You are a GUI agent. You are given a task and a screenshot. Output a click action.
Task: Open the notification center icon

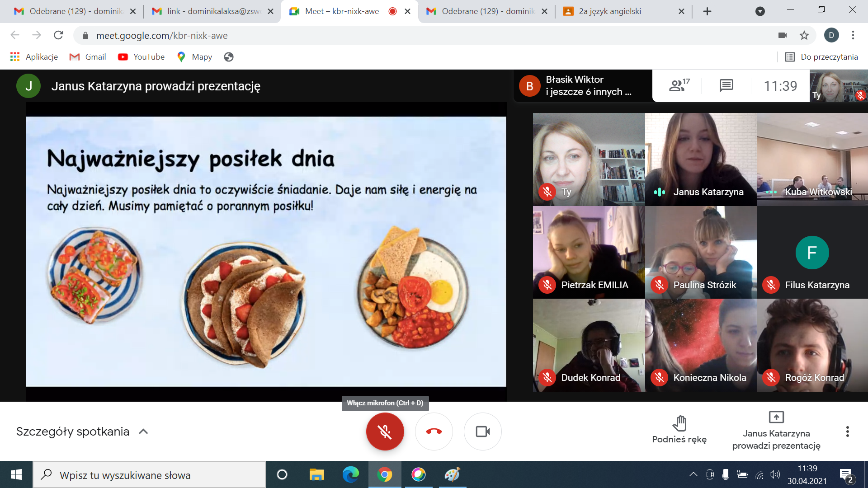point(846,475)
